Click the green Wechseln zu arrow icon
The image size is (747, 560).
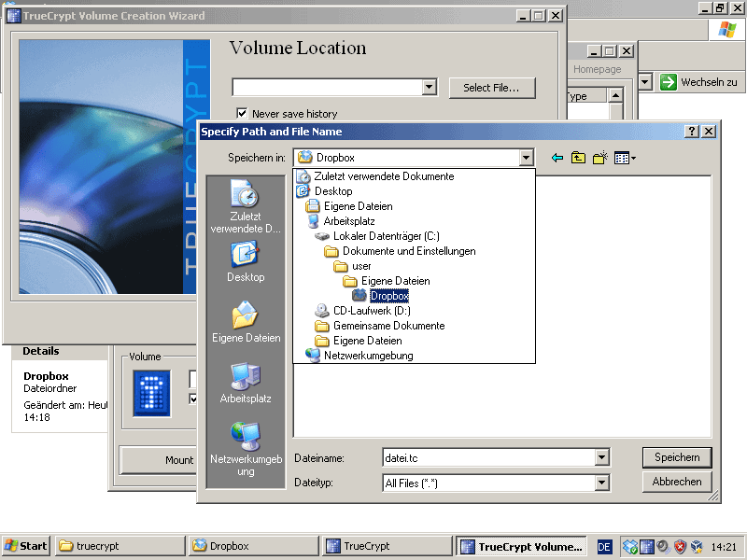[x=668, y=82]
